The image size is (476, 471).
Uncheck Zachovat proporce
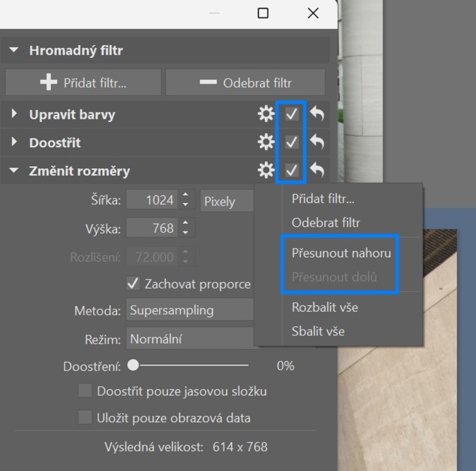(x=133, y=283)
